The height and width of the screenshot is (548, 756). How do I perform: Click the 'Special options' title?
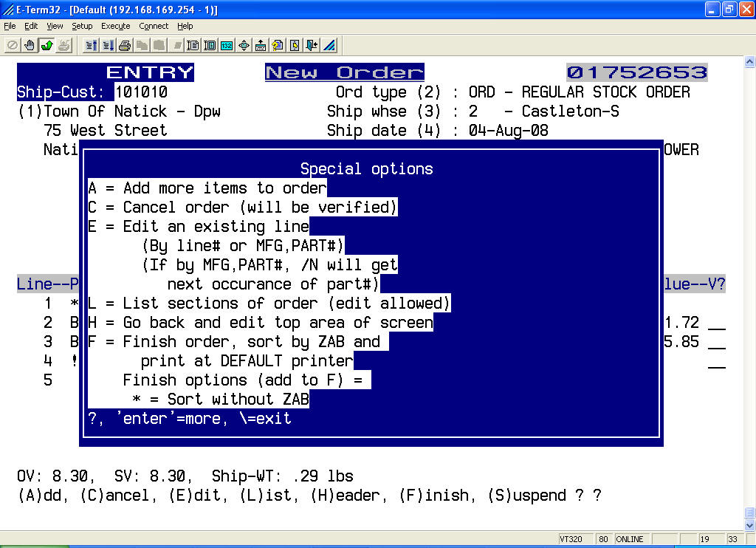click(x=366, y=168)
